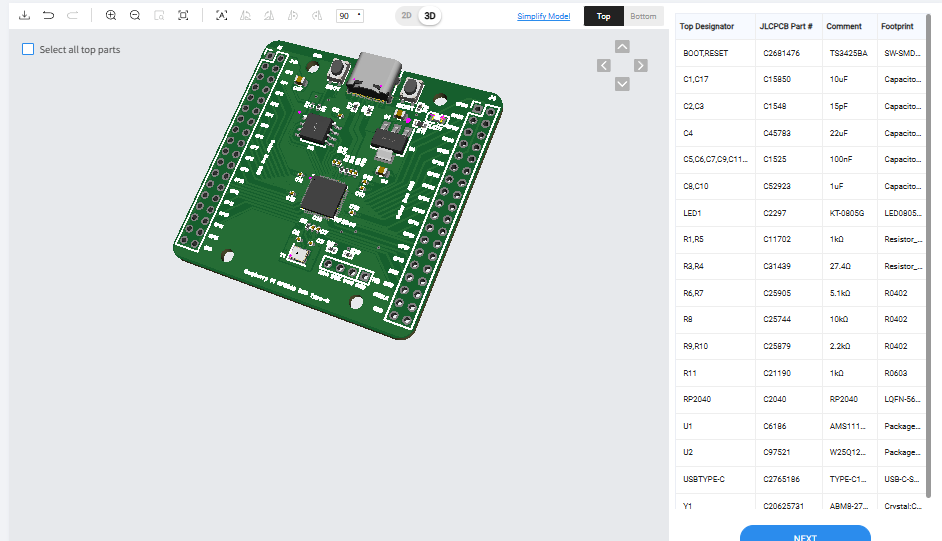The width and height of the screenshot is (942, 541).
Task: Click the zoom out magnifier
Action: point(135,16)
